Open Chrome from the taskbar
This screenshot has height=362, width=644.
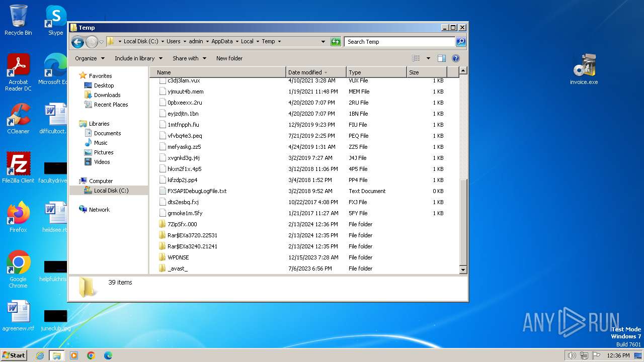(91, 355)
